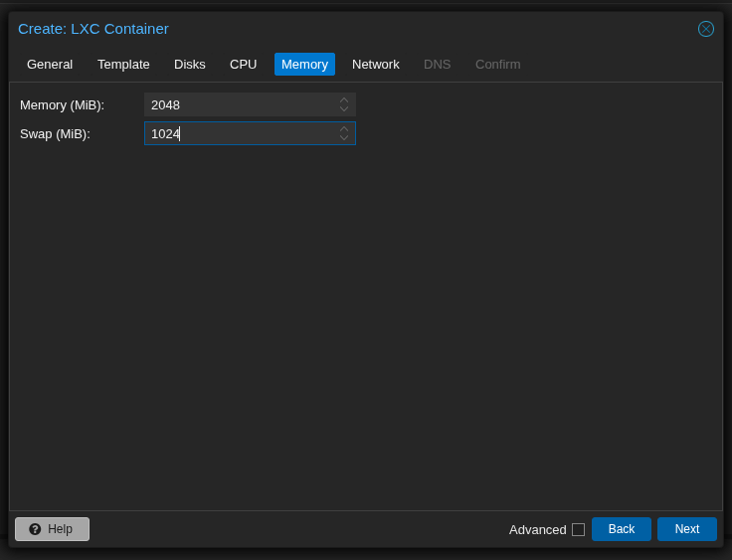Click the greyed-out DNS tab

[x=438, y=65]
